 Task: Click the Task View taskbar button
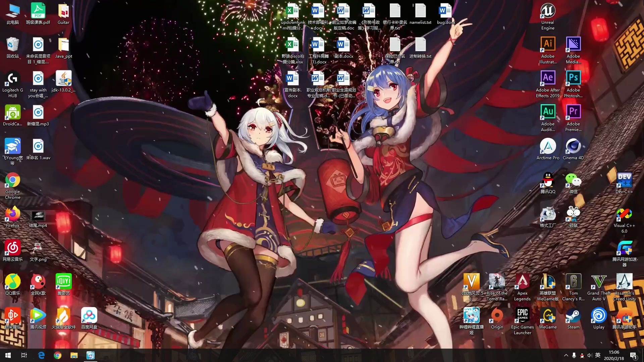[24, 355]
